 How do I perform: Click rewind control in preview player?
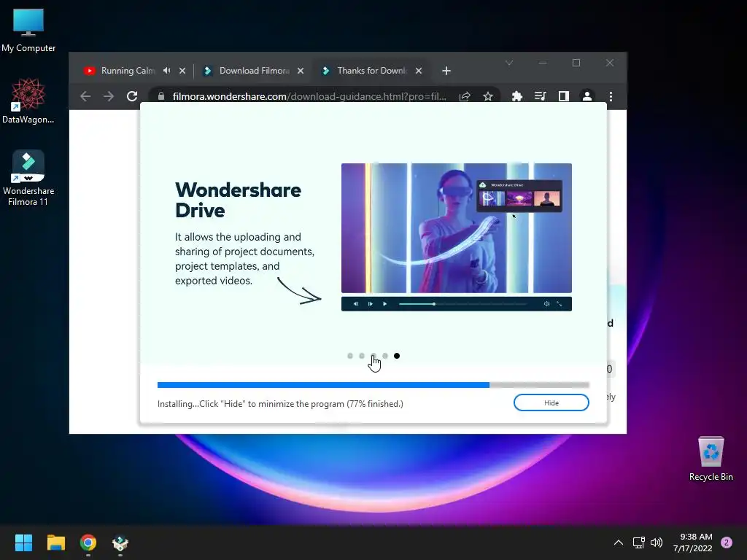355,304
